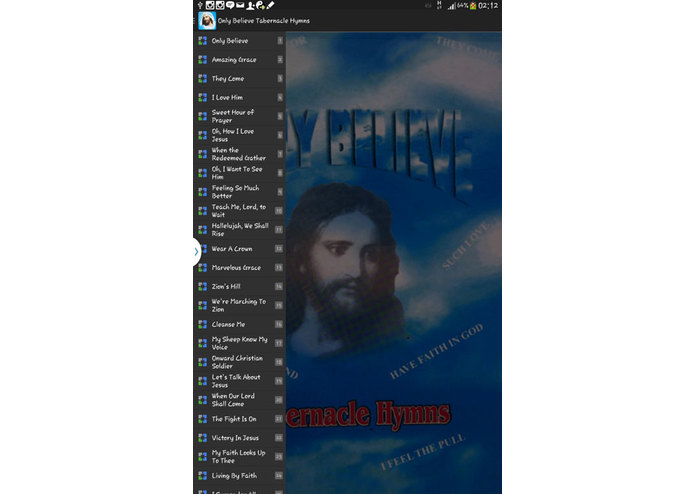Click the icon beside They Come
Viewport: 695px width, 494px height.
(x=203, y=78)
